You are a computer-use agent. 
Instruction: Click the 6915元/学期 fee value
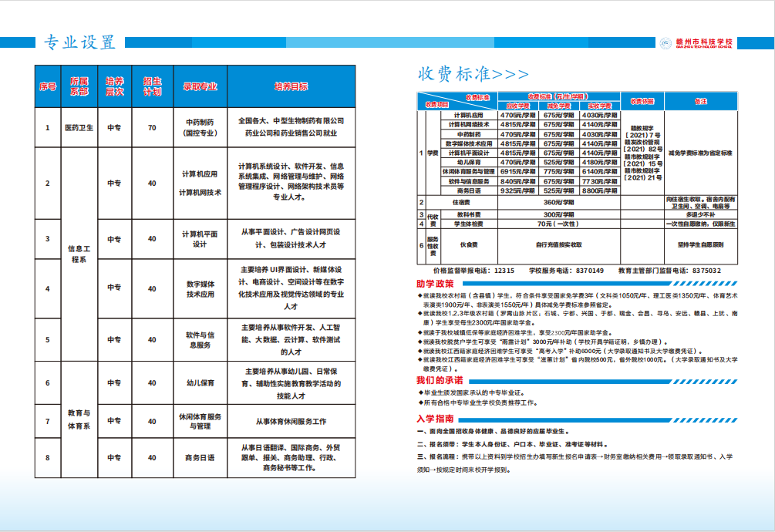(518, 172)
